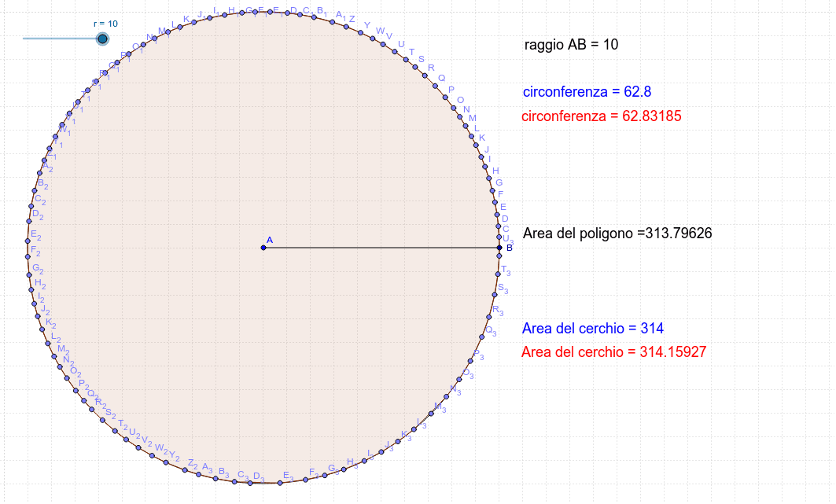Image resolution: width=836 pixels, height=504 pixels.
Task: Click the r = 10 slider knob
Action: pyautogui.click(x=102, y=39)
